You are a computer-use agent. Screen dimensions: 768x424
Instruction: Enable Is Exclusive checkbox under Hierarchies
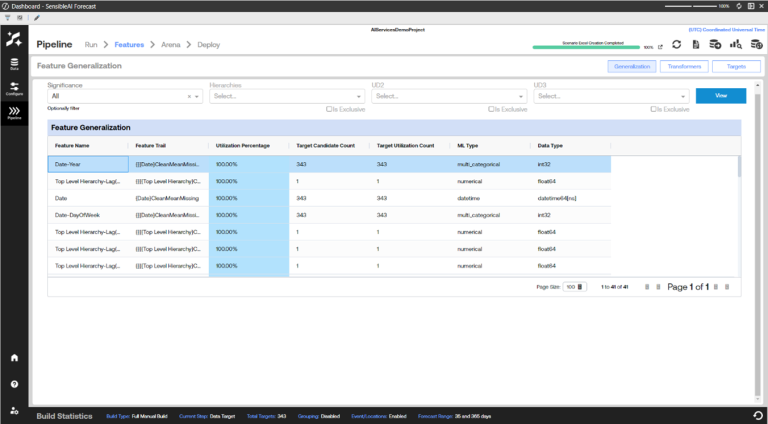click(x=329, y=108)
